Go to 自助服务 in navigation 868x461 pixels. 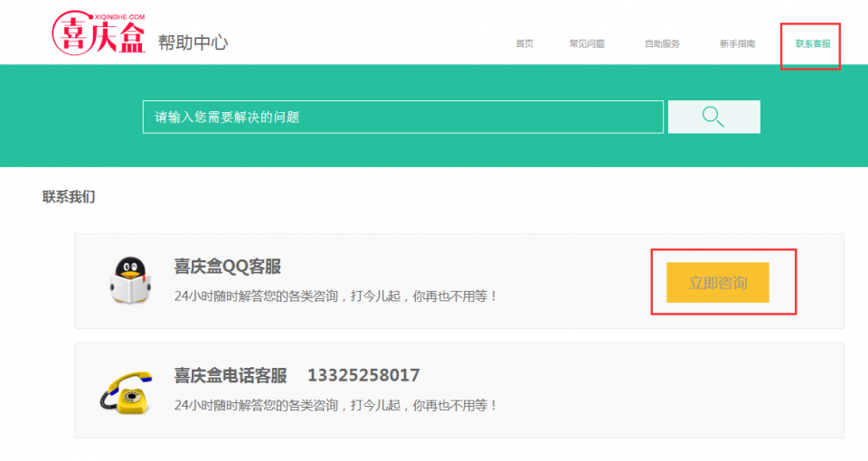tap(662, 43)
